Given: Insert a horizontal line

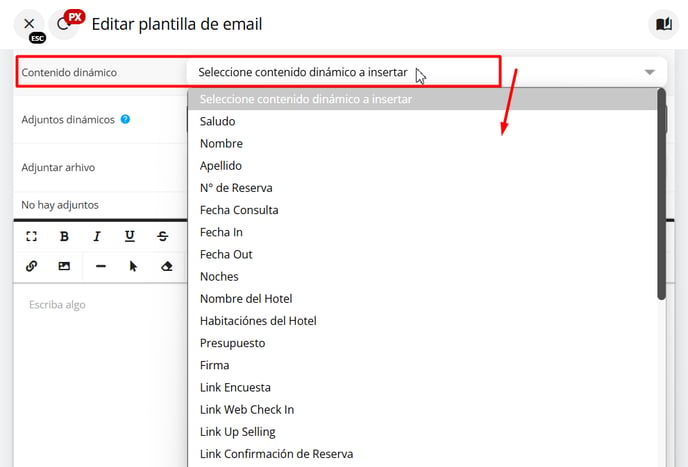Looking at the screenshot, I should (x=100, y=266).
